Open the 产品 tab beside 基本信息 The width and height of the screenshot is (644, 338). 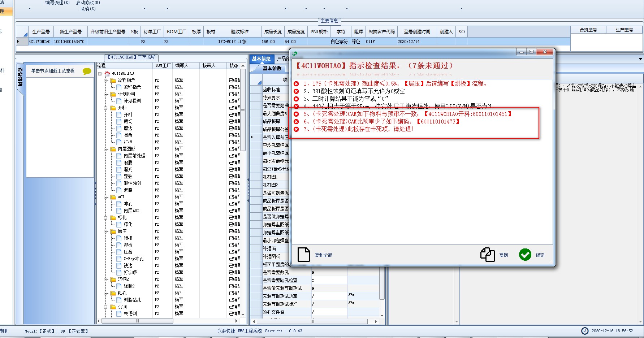coord(283,58)
